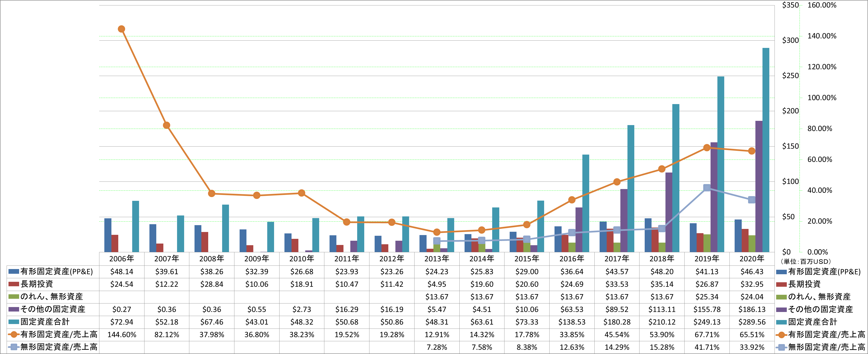Click the 2010年 orange line marker
This screenshot has height=354, width=868.
pos(302,193)
